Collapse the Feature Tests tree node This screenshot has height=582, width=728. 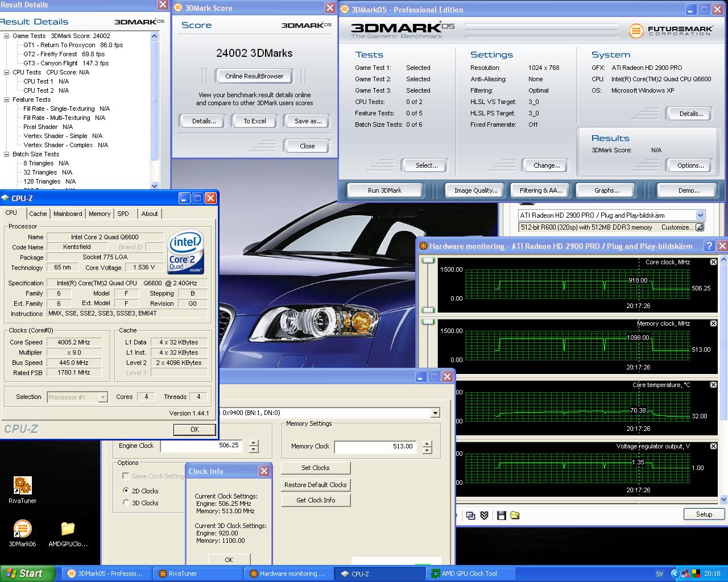pos(6,99)
